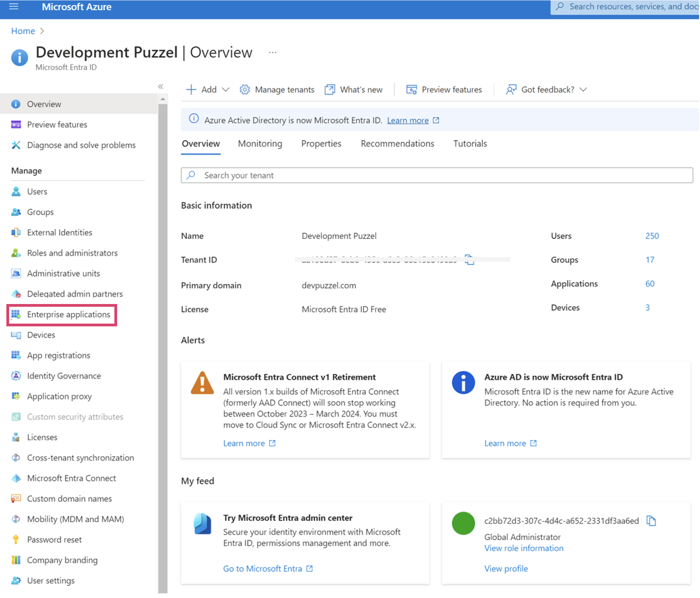The image size is (700, 598).
Task: Click the View role information link
Action: point(524,548)
